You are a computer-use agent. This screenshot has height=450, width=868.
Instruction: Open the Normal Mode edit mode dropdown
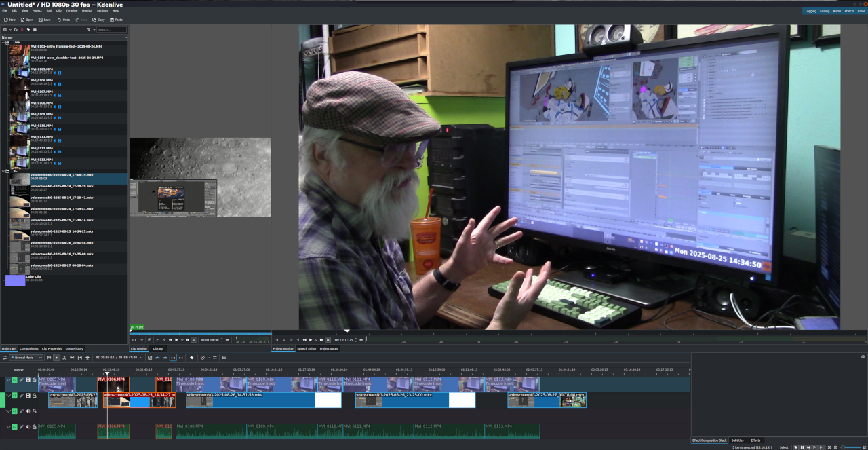tap(27, 357)
